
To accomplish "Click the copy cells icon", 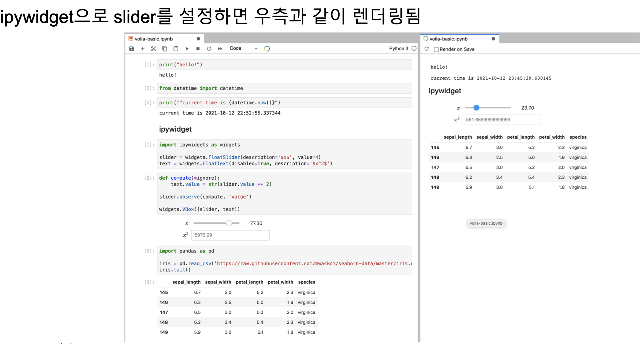I will click(x=165, y=49).
